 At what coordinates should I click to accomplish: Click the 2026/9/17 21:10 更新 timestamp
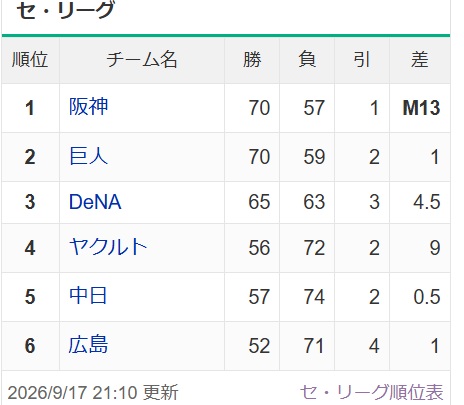(93, 392)
